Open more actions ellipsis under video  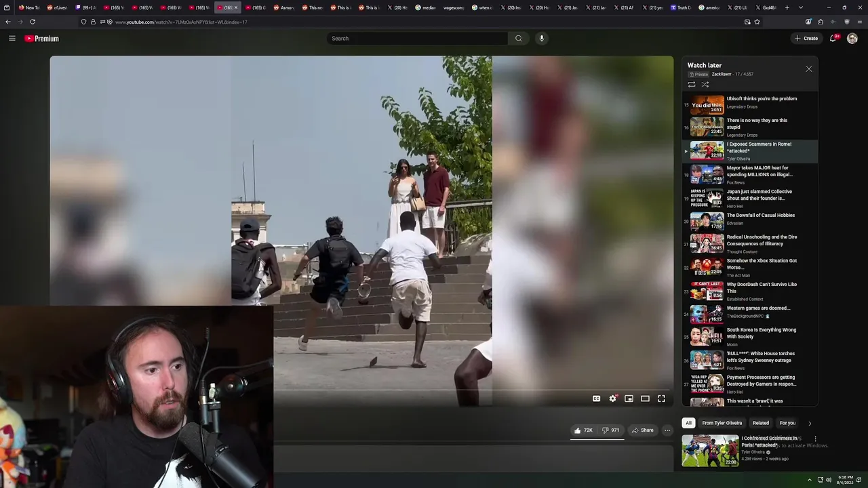click(x=667, y=430)
